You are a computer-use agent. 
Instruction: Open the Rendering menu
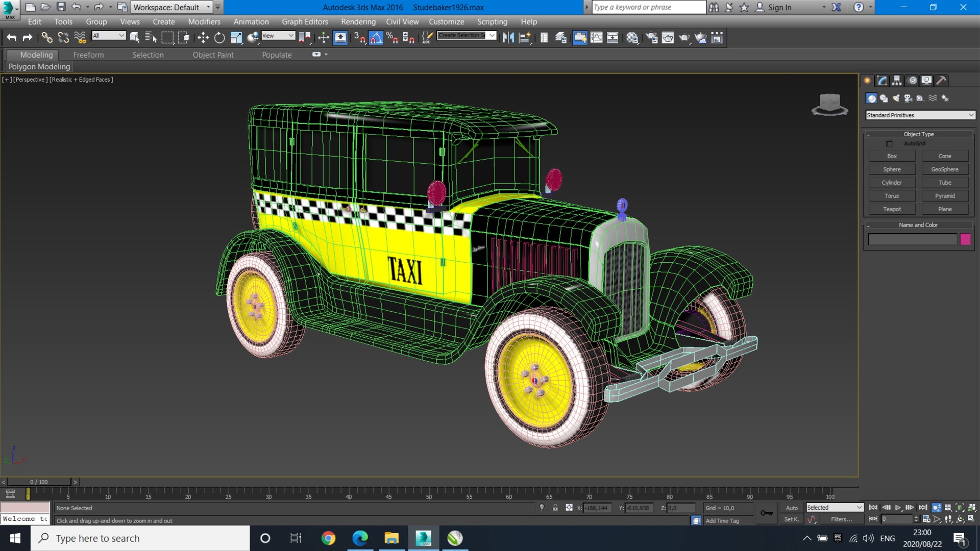(358, 22)
